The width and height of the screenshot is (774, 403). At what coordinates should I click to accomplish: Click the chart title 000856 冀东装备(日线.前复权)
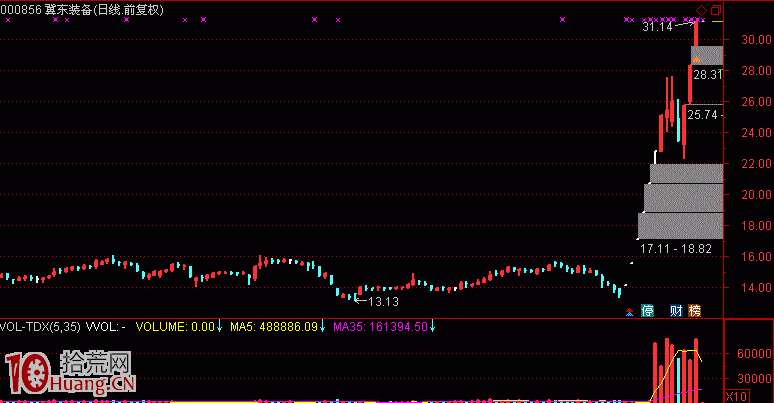click(82, 10)
